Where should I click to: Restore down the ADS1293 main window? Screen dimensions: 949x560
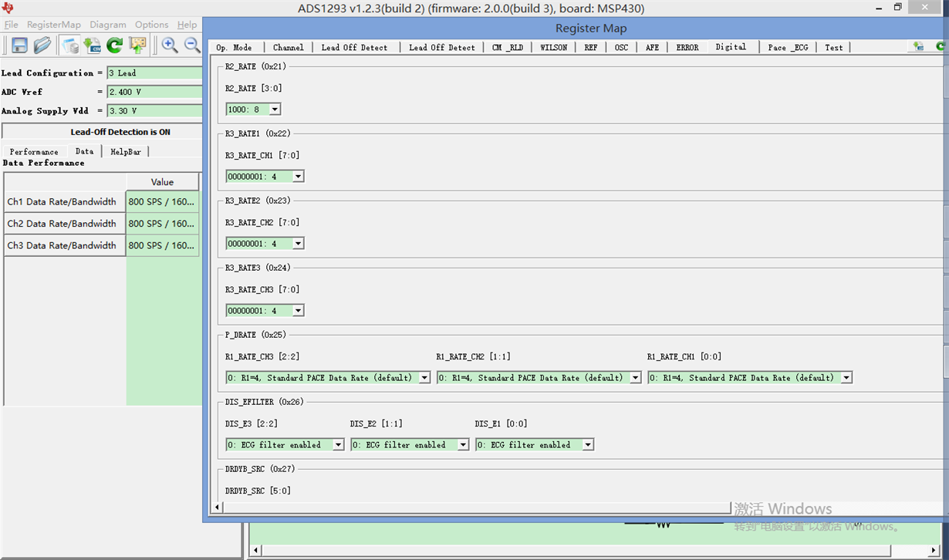pos(898,8)
